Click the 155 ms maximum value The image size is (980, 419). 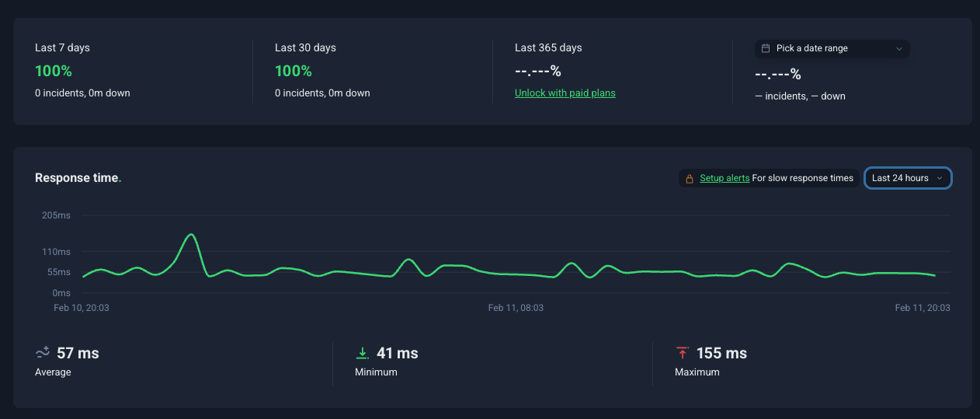pyautogui.click(x=721, y=353)
